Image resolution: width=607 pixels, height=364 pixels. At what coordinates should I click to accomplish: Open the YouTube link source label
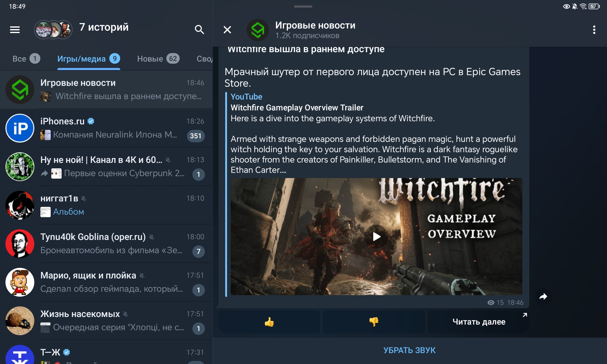(246, 97)
